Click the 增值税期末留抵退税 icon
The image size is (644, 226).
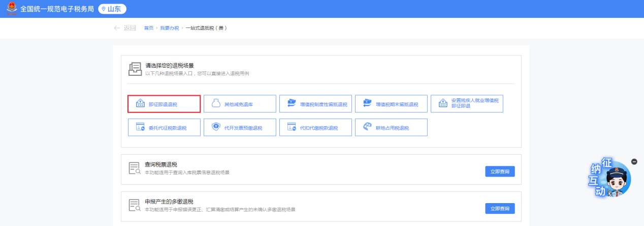[367, 104]
